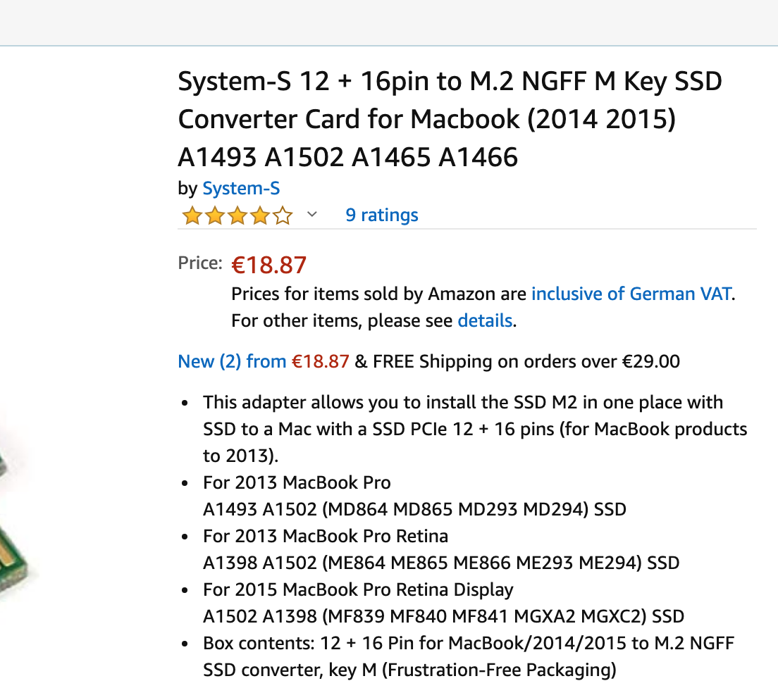Click the Price: label
This screenshot has height=700, width=778.
click(x=200, y=263)
